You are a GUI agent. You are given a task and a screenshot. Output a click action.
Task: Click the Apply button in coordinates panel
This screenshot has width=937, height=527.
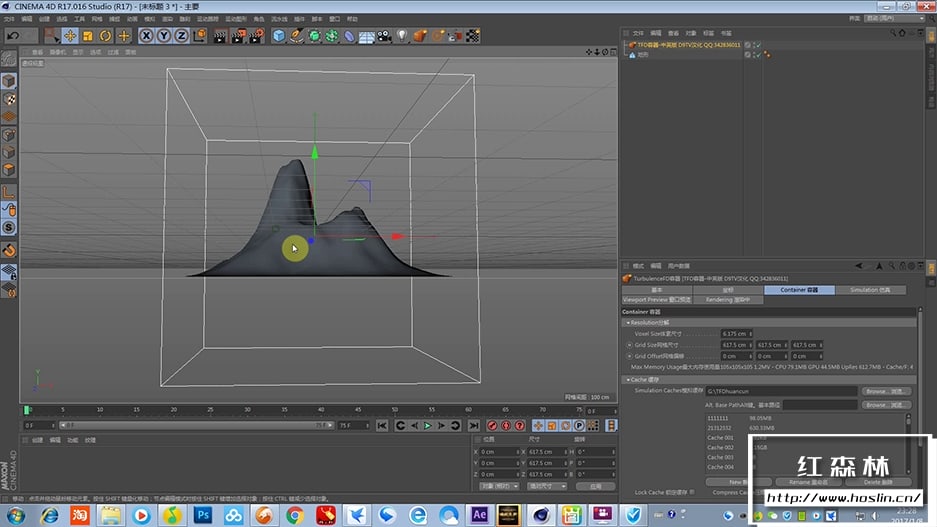[596, 486]
